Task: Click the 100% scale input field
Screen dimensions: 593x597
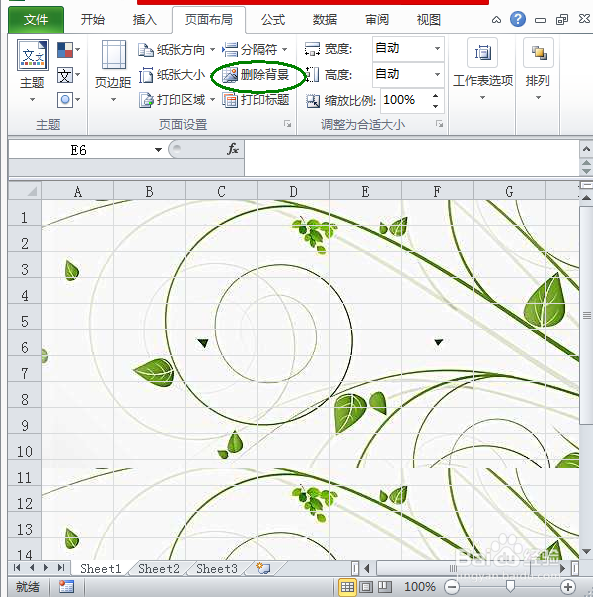Action: coord(405,101)
